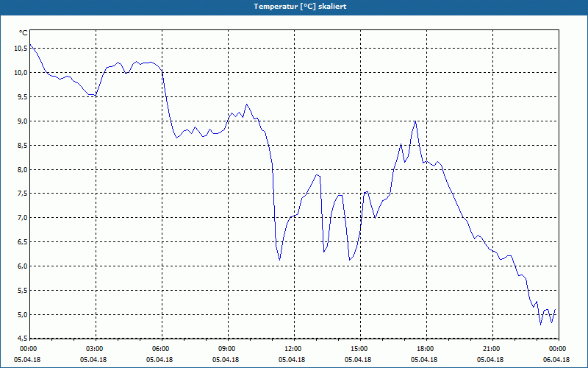
Task: Select the '09:00' x-axis label
Action: (x=228, y=349)
